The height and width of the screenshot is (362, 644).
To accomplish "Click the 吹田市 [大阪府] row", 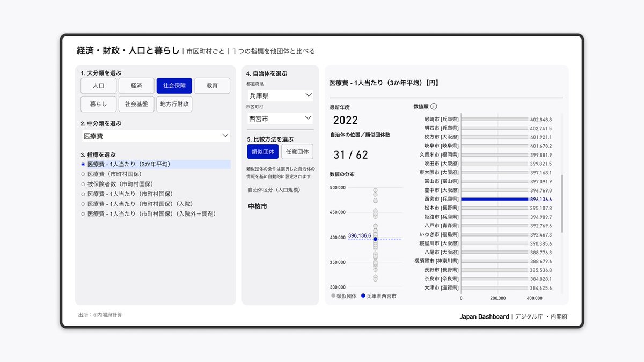I will [488, 164].
